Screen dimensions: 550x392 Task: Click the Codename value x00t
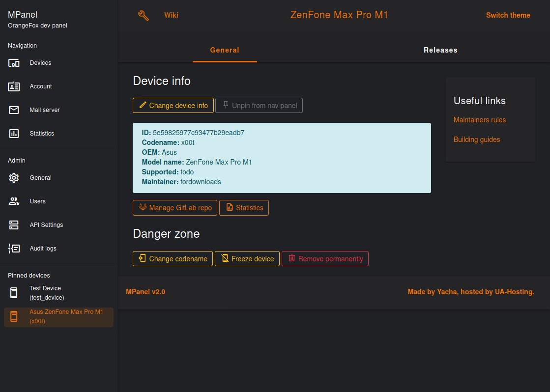(x=188, y=143)
